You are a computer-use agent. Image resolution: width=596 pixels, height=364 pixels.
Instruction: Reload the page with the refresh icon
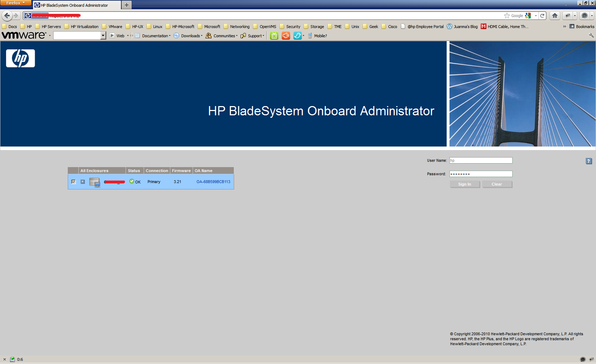coord(542,16)
